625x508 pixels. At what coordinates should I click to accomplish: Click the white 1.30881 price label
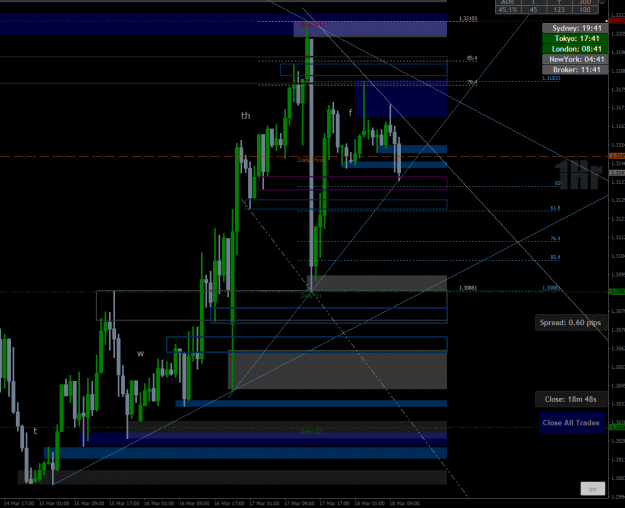468,288
